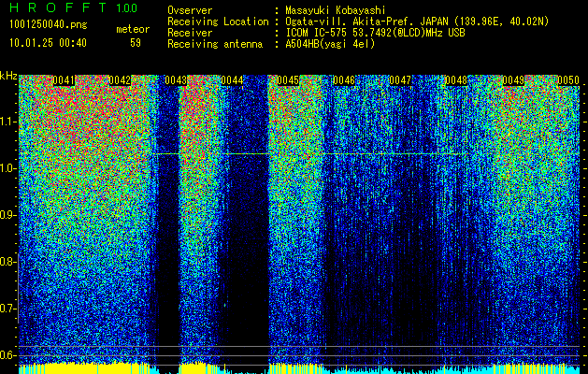The image size is (588, 374).
Task: Click the 0045 time marker
Action: (288, 80)
